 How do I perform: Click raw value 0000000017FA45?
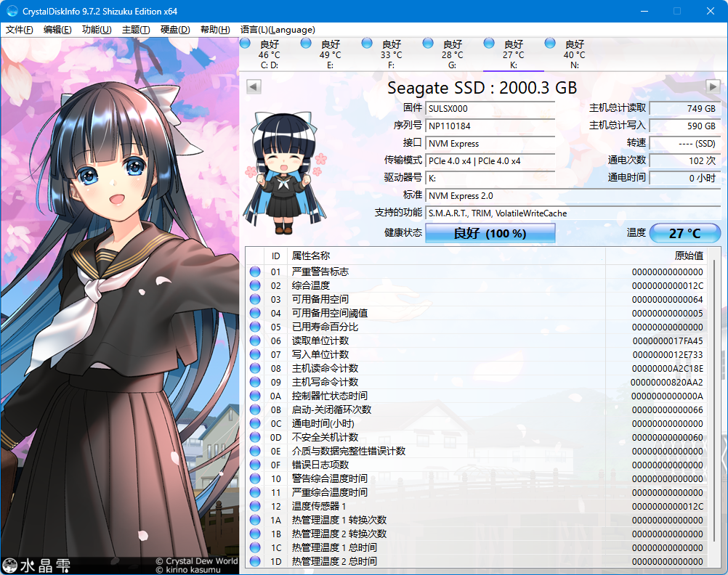pyautogui.click(x=668, y=341)
